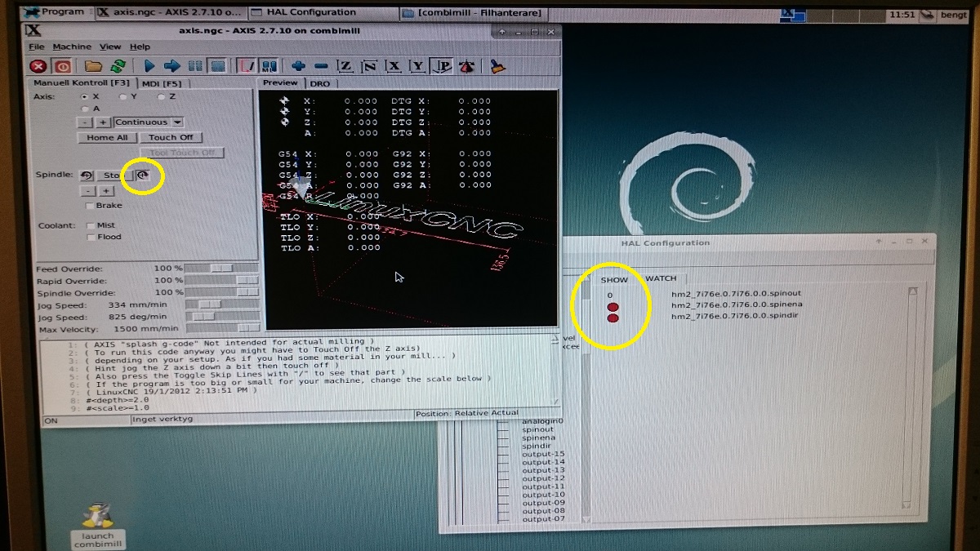The image size is (980, 551).
Task: Switch to Z top view icon
Action: click(345, 66)
